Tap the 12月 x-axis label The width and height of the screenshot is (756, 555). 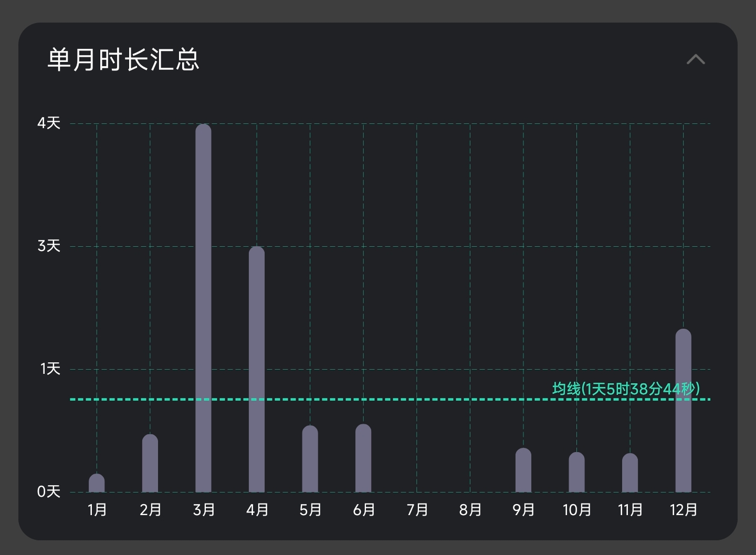point(684,510)
